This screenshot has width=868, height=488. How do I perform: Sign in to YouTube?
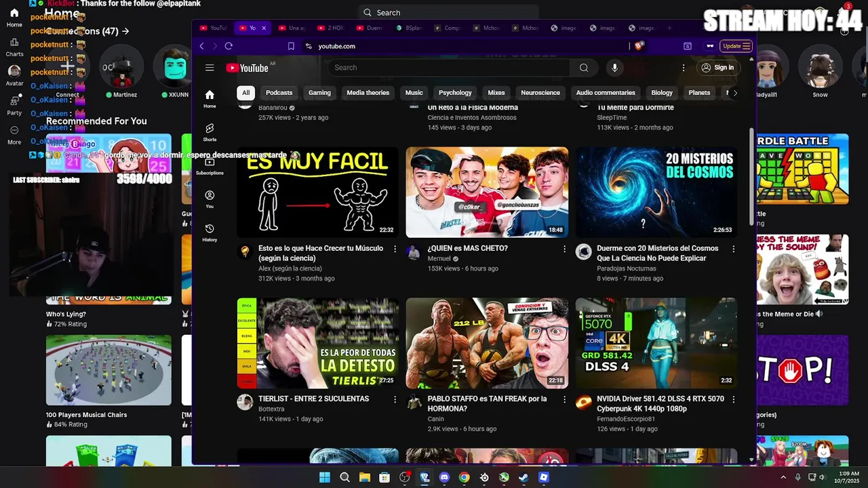[717, 68]
